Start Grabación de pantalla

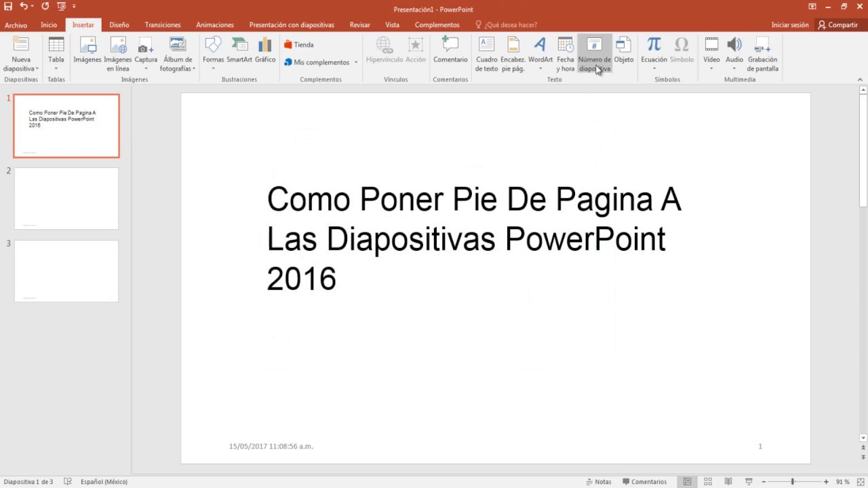tap(763, 54)
